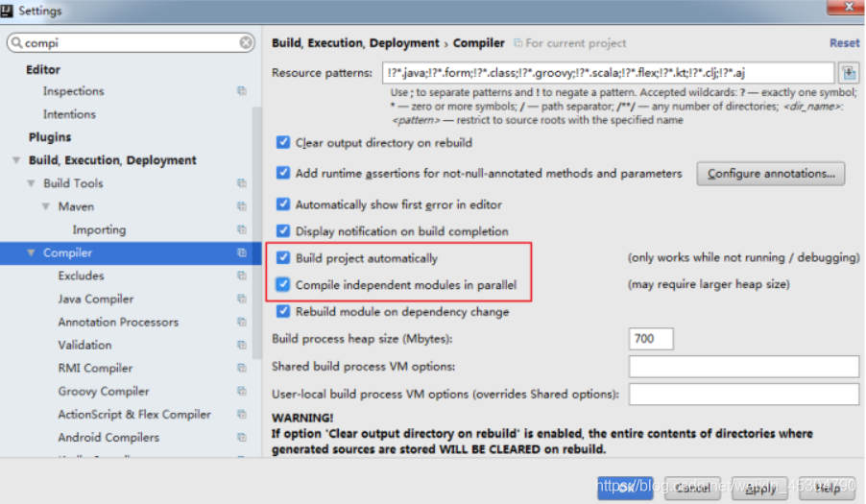Uncheck Clear output directory on rebuild
The height and width of the screenshot is (504, 866).
(x=283, y=142)
